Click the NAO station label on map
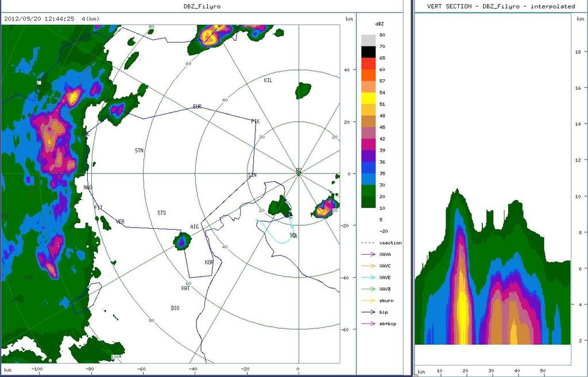The height and width of the screenshot is (377, 588). click(x=88, y=187)
